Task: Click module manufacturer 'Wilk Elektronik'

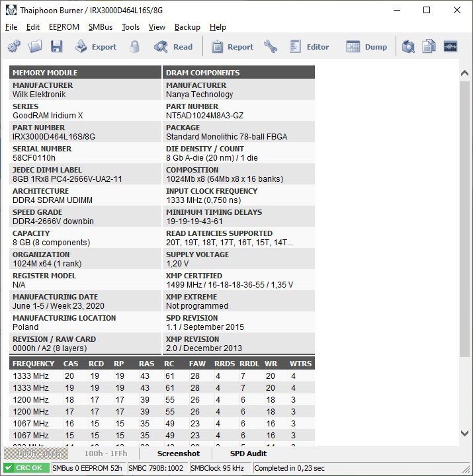Action: [x=39, y=95]
